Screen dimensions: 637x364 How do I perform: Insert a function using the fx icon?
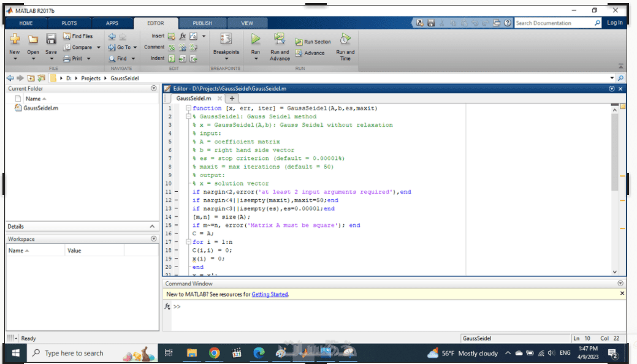pyautogui.click(x=182, y=36)
